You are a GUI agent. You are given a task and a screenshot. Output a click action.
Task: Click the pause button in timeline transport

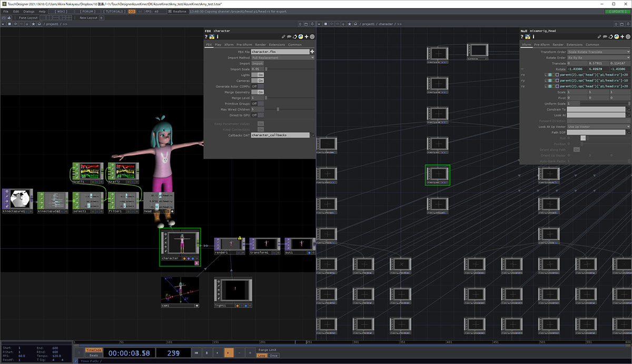tap(206, 352)
